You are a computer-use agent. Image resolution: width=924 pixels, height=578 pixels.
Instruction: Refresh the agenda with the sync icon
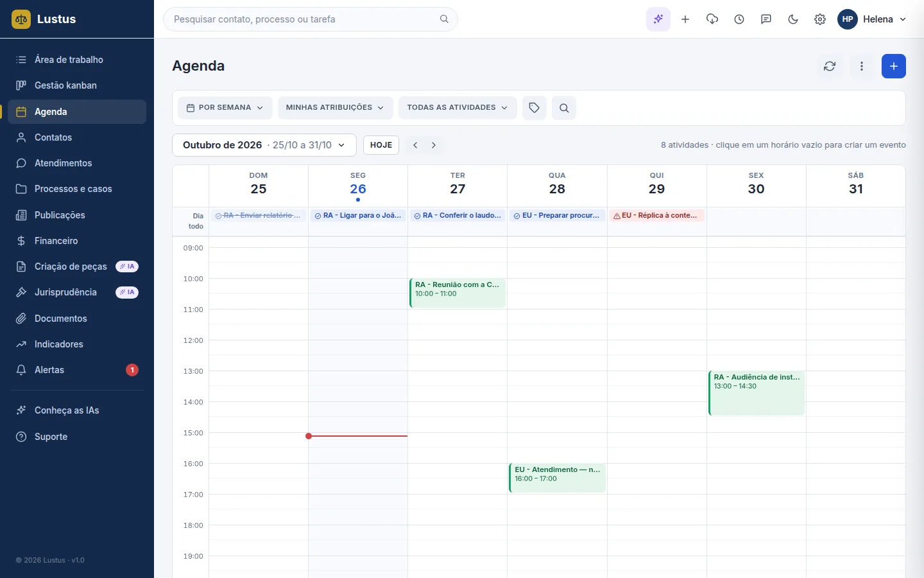click(830, 66)
